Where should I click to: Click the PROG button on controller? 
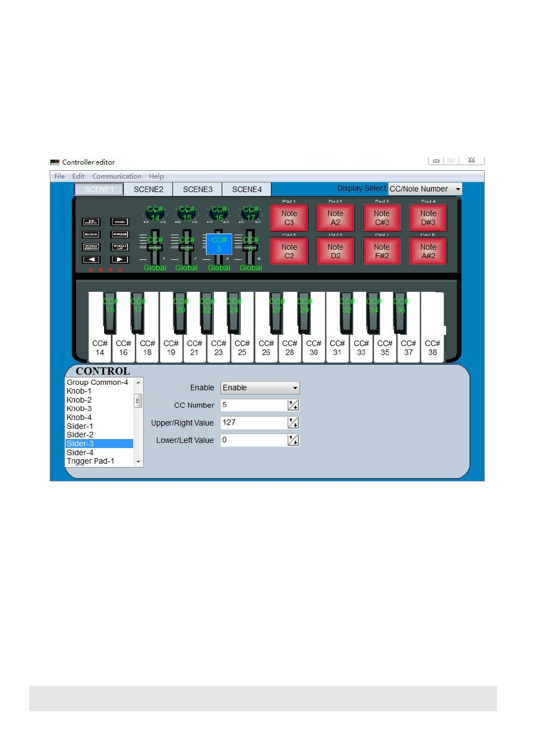tap(120, 235)
